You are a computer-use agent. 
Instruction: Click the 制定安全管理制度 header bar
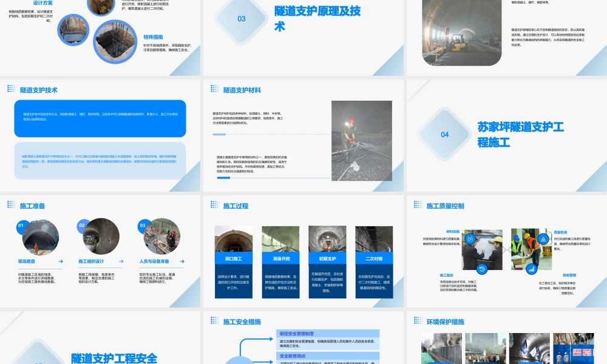328,333
